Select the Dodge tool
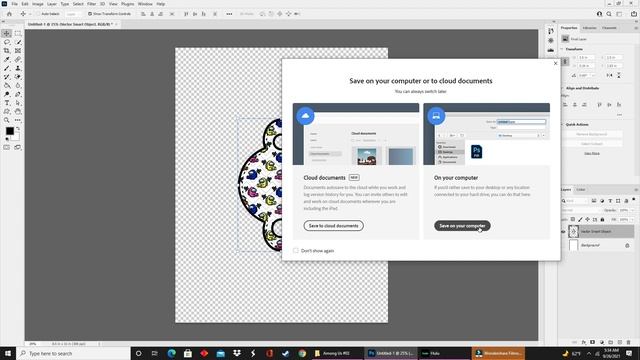Image resolution: width=640 pixels, height=360 pixels. [7, 94]
